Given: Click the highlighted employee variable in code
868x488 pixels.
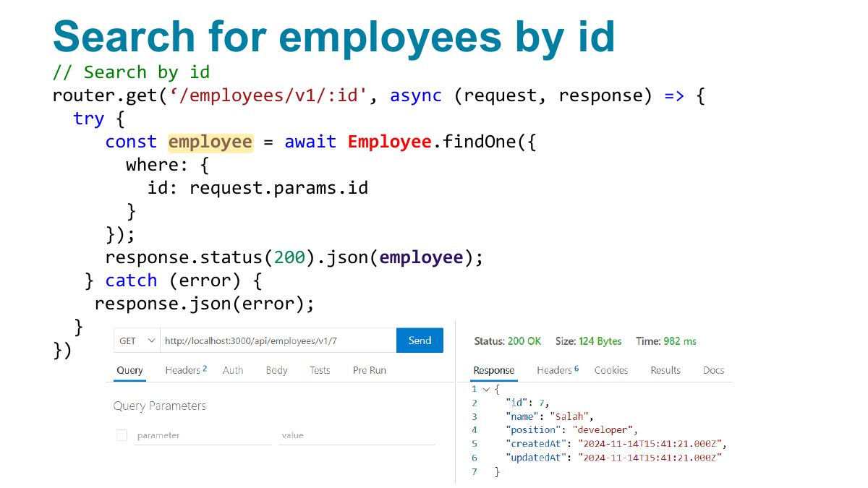Looking at the screenshot, I should (x=210, y=142).
